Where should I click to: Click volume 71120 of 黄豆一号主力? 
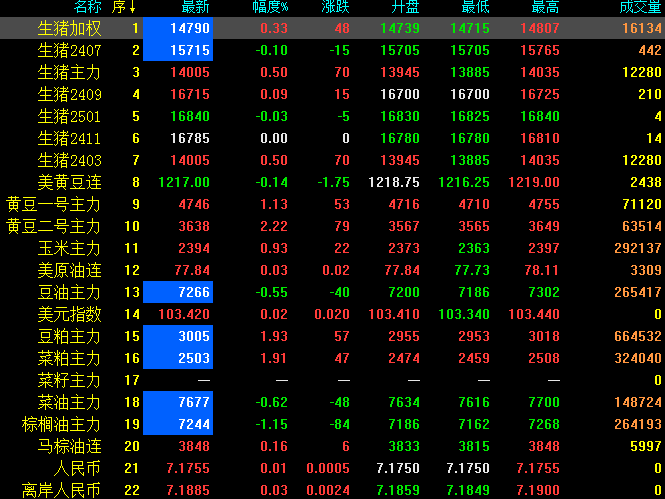coord(642,205)
